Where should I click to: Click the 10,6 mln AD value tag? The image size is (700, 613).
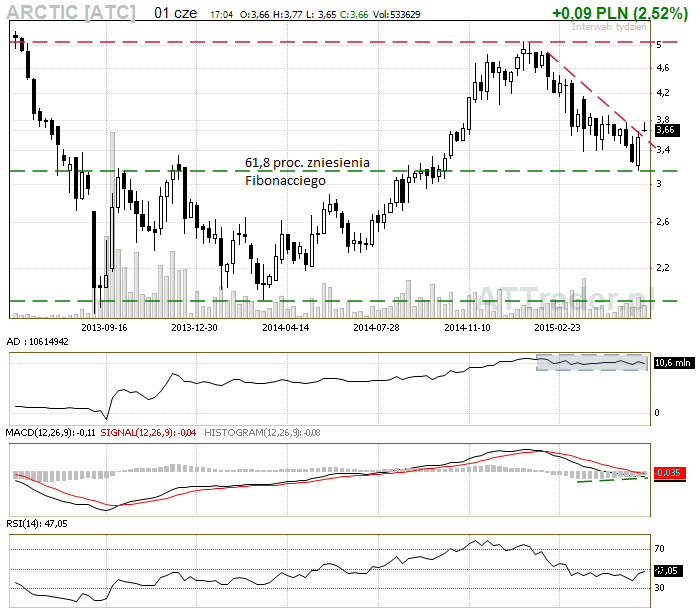point(674,363)
